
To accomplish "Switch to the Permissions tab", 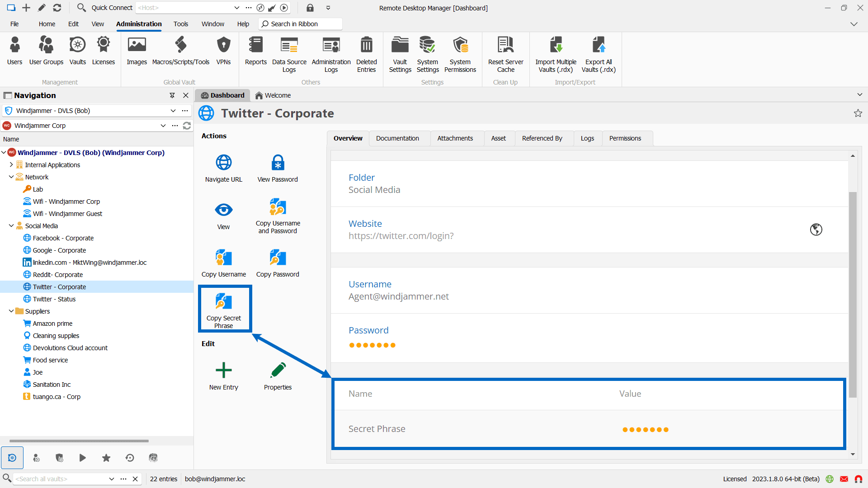I will click(x=625, y=138).
